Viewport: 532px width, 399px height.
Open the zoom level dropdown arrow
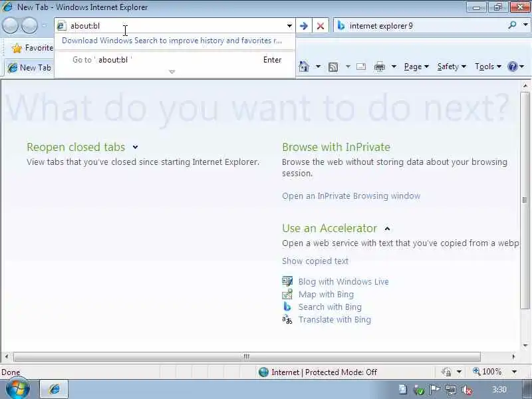pyautogui.click(x=515, y=372)
